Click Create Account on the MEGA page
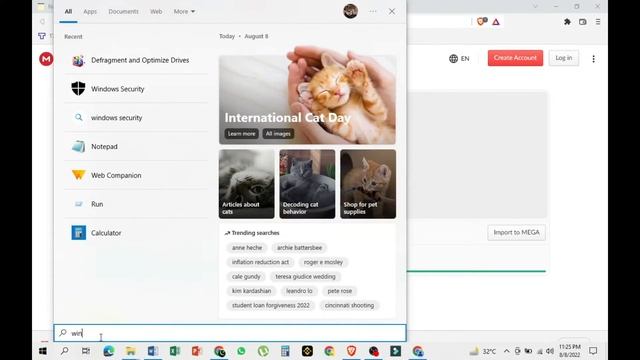This screenshot has width=640, height=360. 515,58
